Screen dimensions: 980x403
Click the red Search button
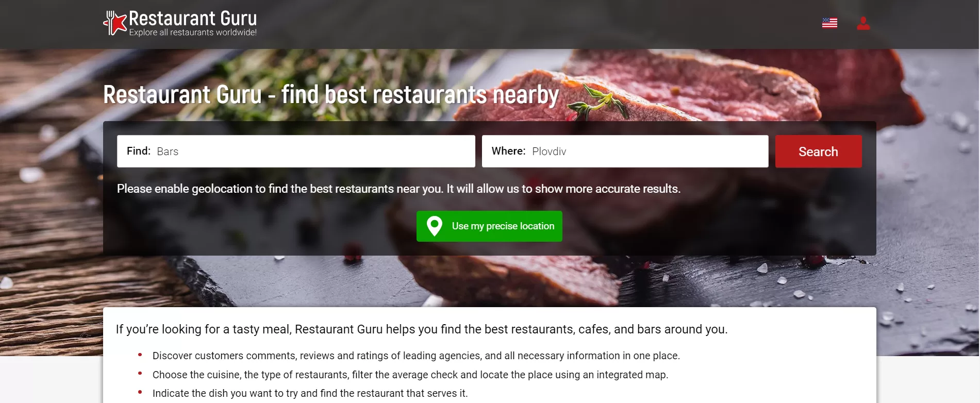[818, 152]
